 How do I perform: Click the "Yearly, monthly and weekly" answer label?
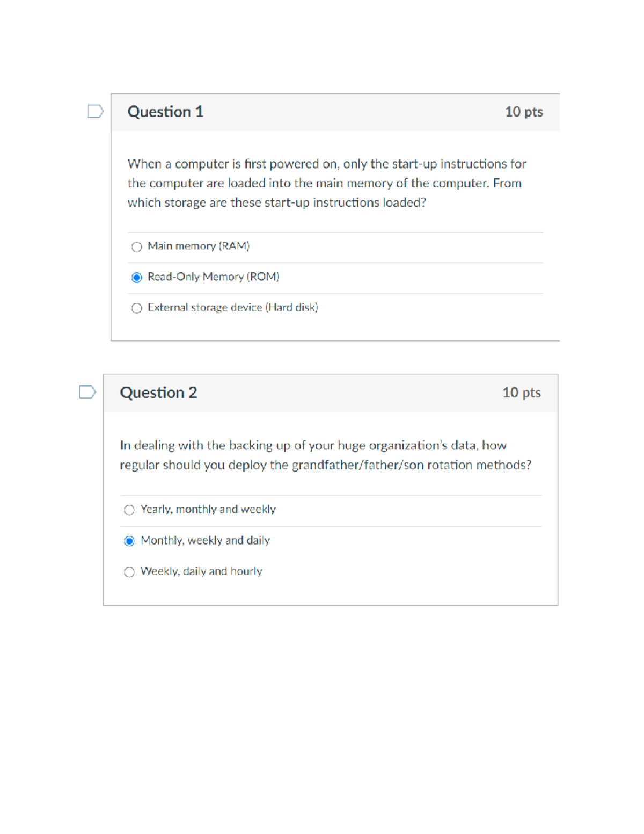click(x=208, y=509)
